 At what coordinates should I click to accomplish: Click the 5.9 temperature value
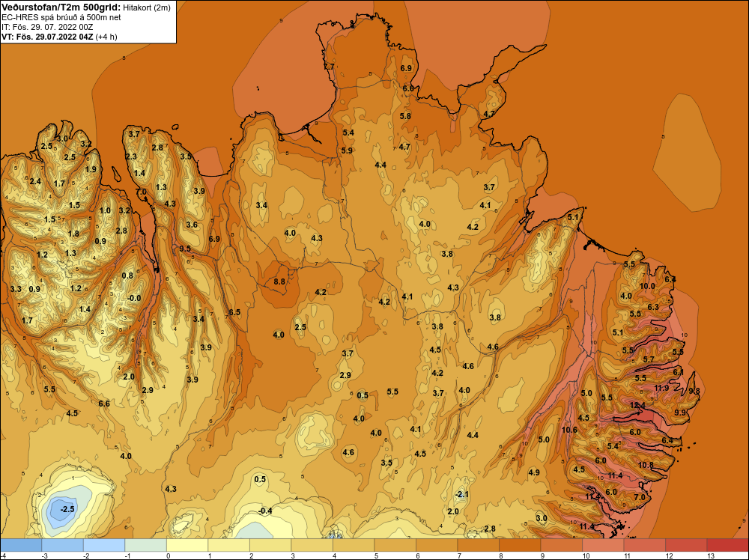pos(348,150)
